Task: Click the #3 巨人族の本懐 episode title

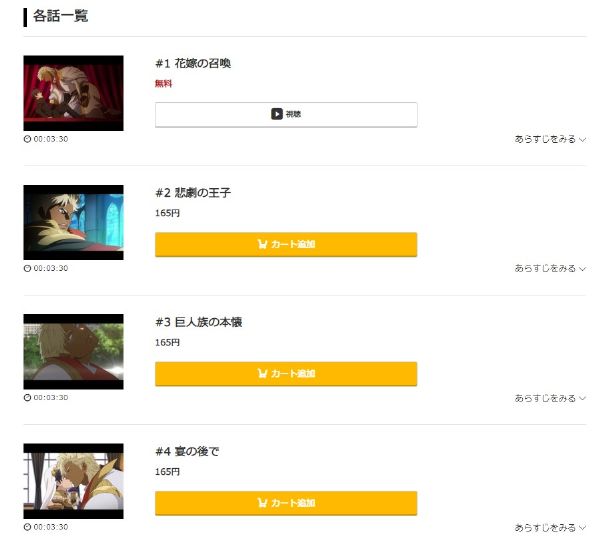Action: click(x=199, y=322)
